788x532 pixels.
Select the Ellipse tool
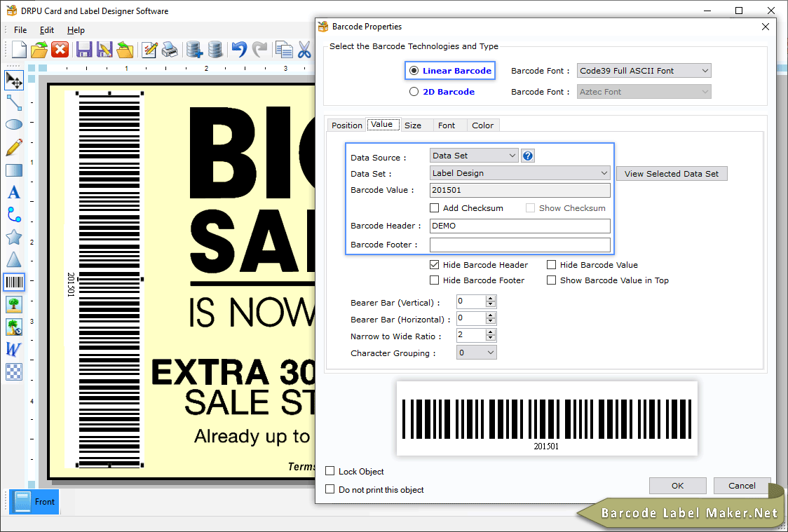14,124
